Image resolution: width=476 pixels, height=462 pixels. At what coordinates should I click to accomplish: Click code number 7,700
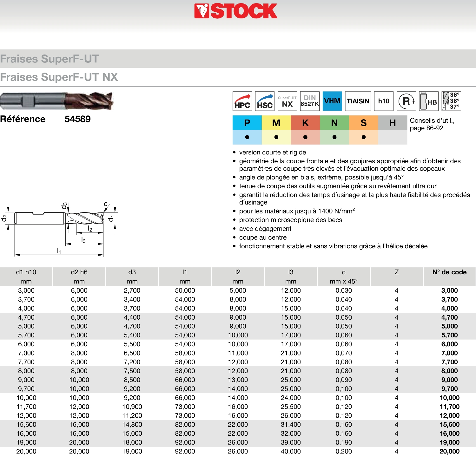tap(449, 362)
